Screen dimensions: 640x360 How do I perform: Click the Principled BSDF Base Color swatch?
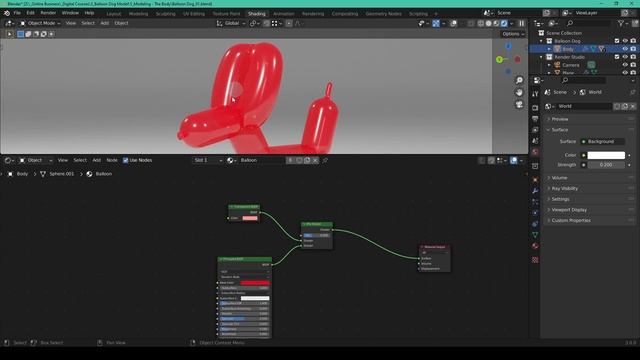click(255, 282)
